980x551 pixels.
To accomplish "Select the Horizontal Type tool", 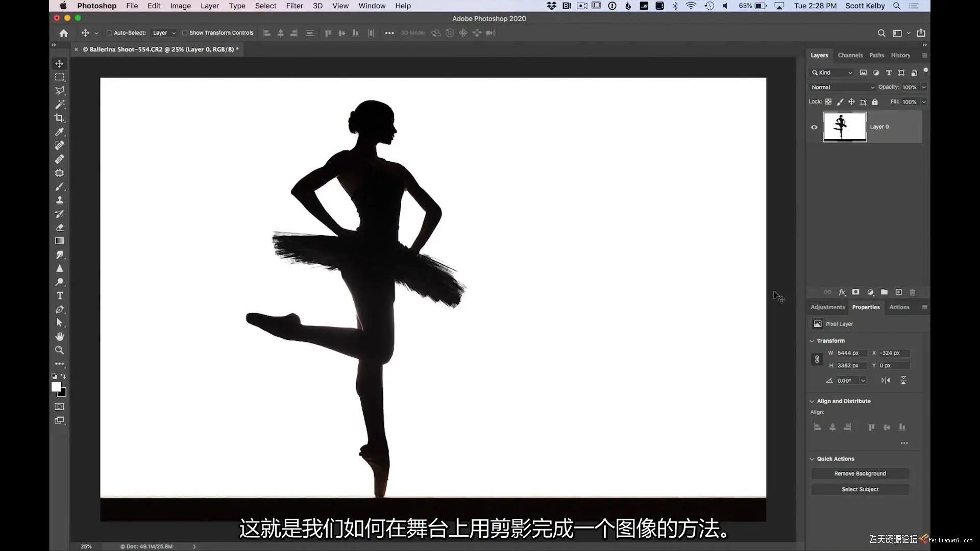I will coord(60,295).
